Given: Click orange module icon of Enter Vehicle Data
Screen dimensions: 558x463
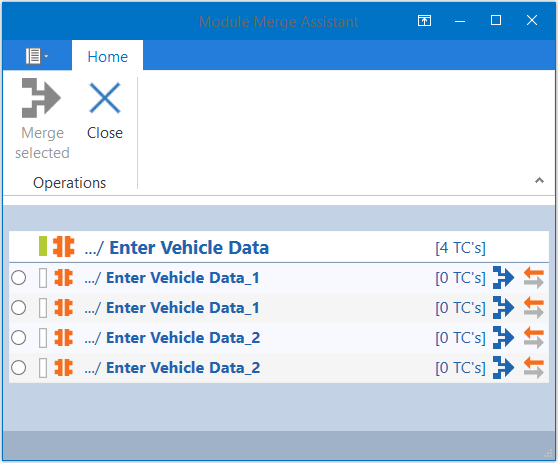Looking at the screenshot, I should pyautogui.click(x=64, y=247).
